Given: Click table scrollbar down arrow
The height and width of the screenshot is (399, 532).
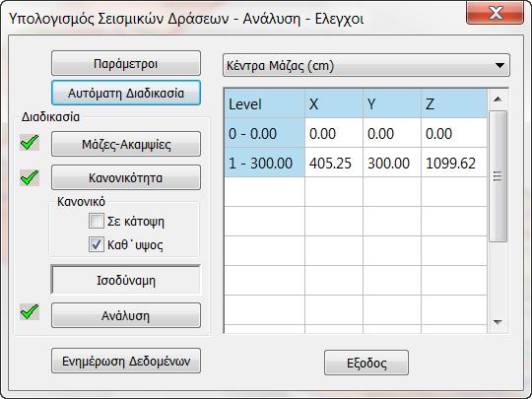Looking at the screenshot, I should click(x=498, y=322).
